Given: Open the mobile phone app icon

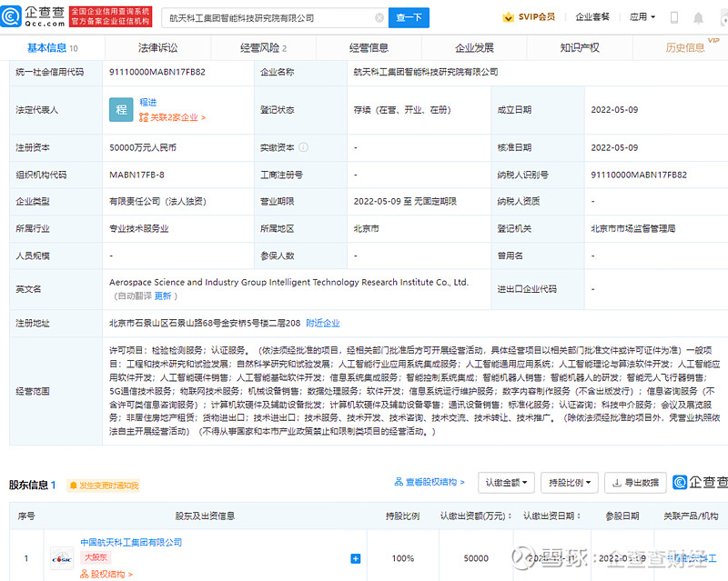Looking at the screenshot, I should coord(674,17).
